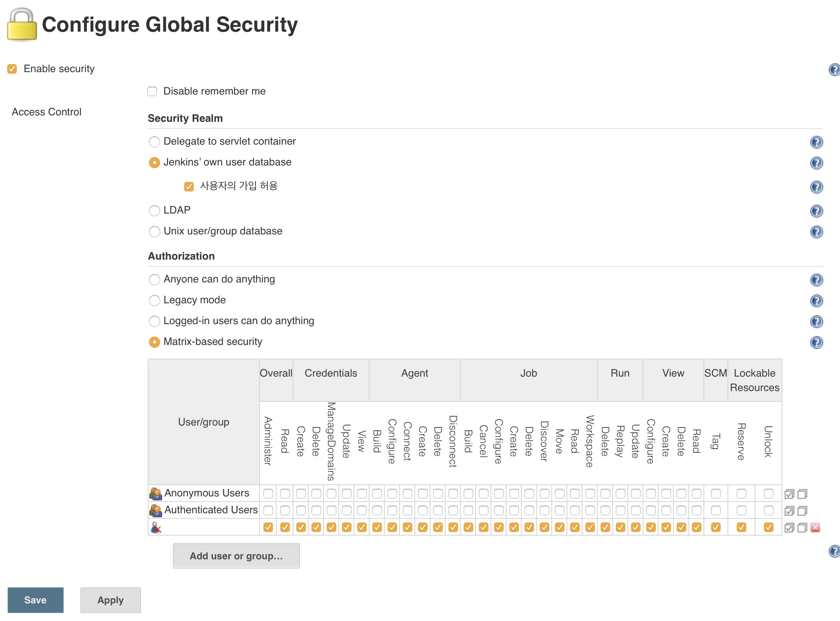Click help icon beside Enable security
Viewport: 840px width, 621px height.
point(834,70)
